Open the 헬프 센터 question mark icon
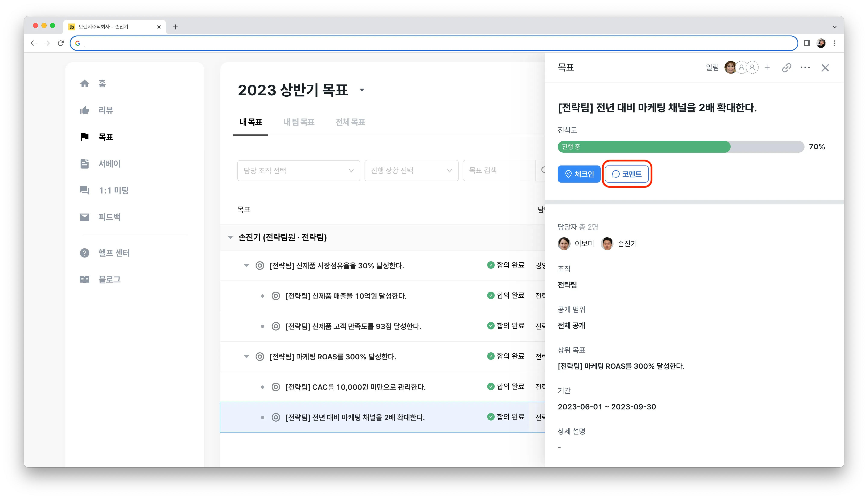868x499 pixels. pyautogui.click(x=84, y=253)
